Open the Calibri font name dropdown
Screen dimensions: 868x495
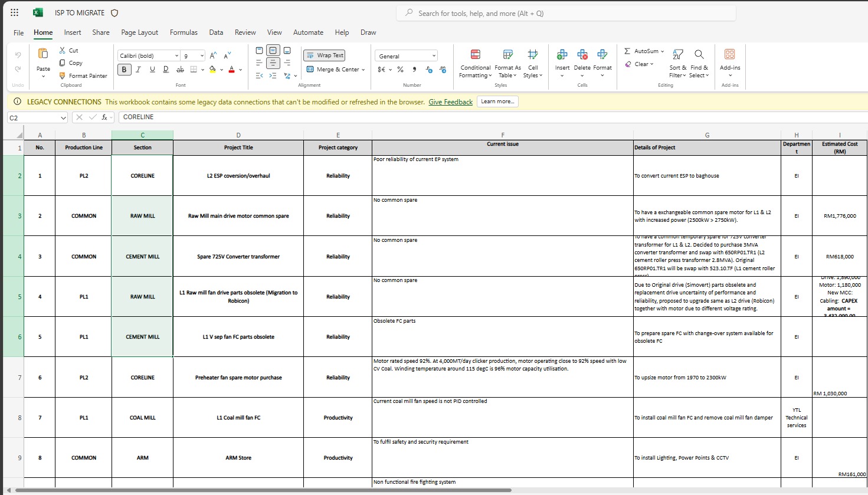tap(176, 56)
